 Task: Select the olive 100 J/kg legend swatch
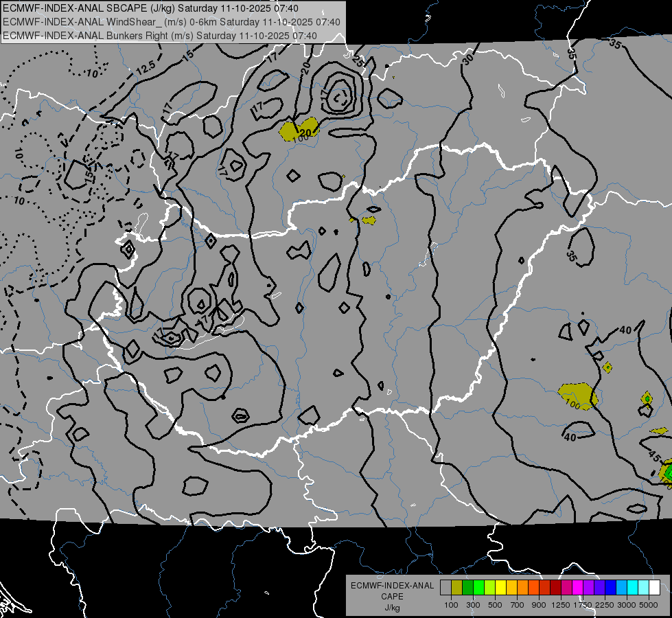click(x=457, y=587)
